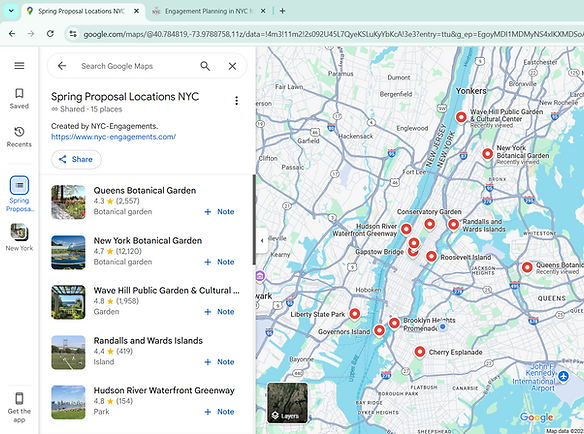View site information icon in address bar
Image resolution: width=584 pixels, height=434 pixels.
(73, 34)
